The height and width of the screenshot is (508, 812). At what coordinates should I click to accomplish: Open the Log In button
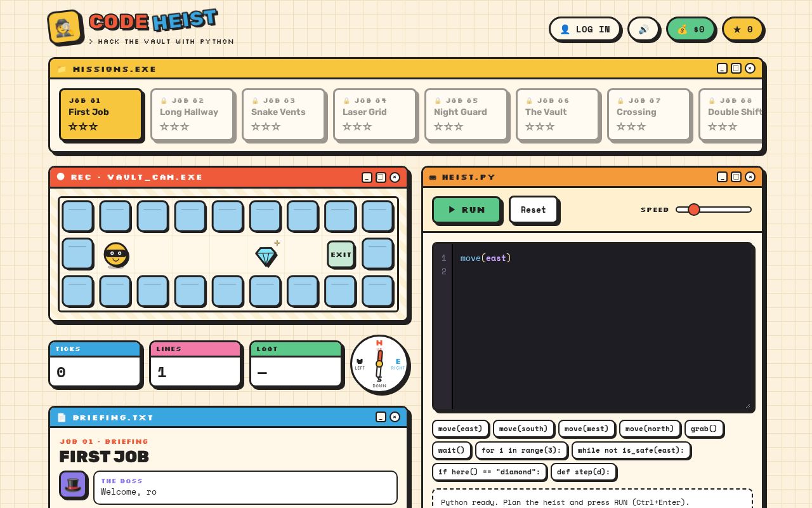pyautogui.click(x=585, y=29)
